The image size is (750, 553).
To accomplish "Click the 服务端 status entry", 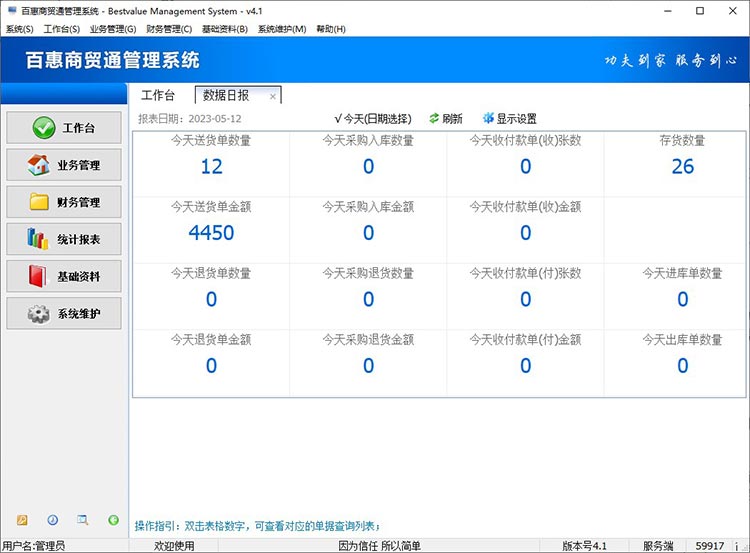I will [x=658, y=546].
